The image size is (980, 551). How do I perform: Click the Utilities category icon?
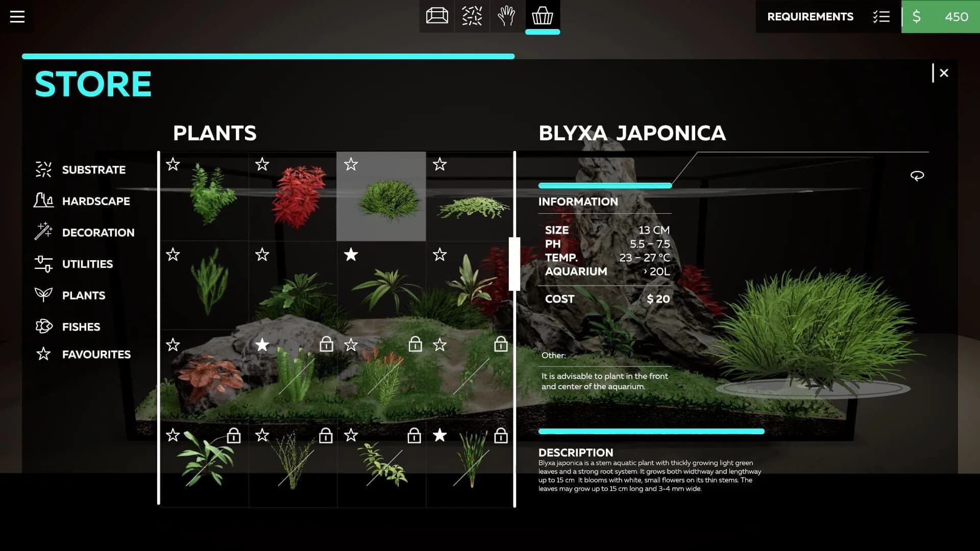pyautogui.click(x=43, y=264)
